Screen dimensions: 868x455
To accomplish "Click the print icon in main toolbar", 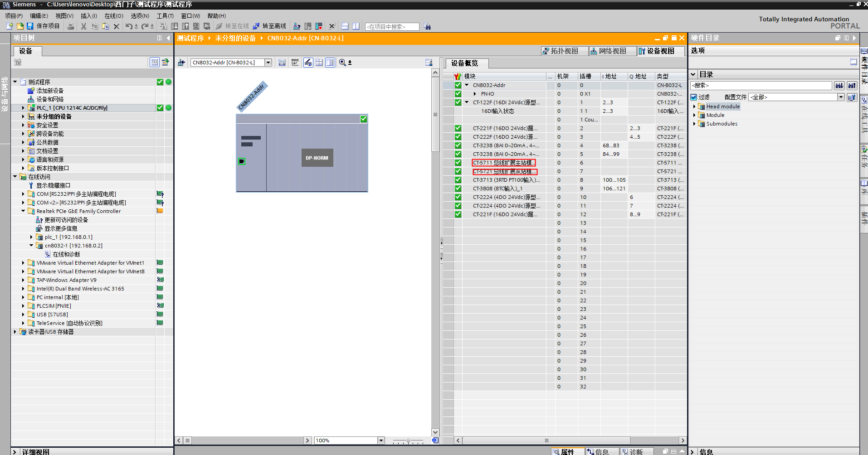I will coord(71,26).
